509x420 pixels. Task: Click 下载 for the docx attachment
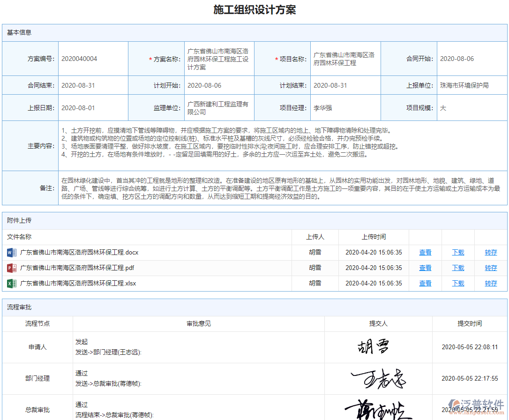coord(457,252)
